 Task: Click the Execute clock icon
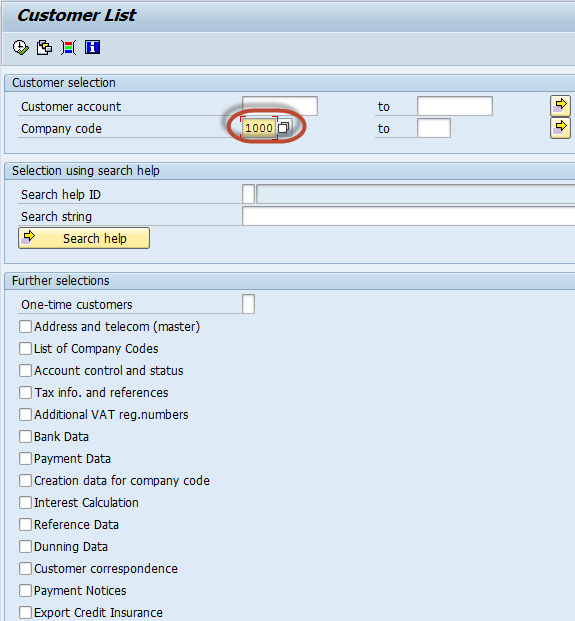click(21, 48)
